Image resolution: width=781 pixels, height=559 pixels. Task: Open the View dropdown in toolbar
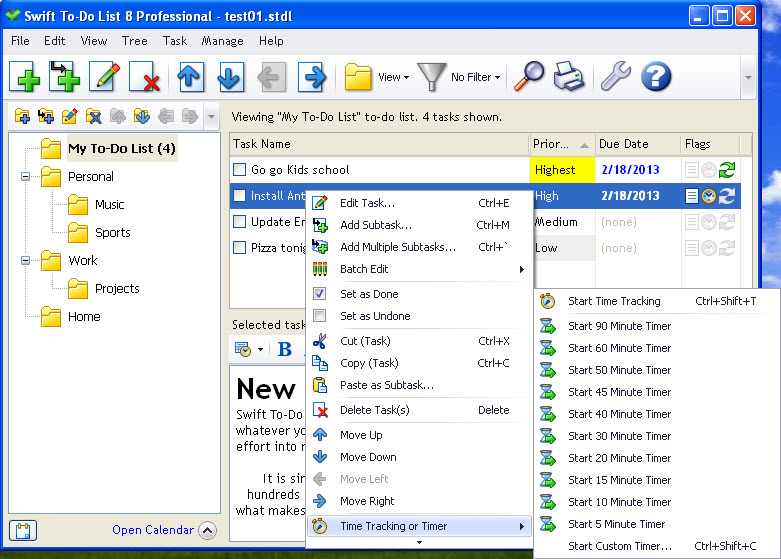393,77
